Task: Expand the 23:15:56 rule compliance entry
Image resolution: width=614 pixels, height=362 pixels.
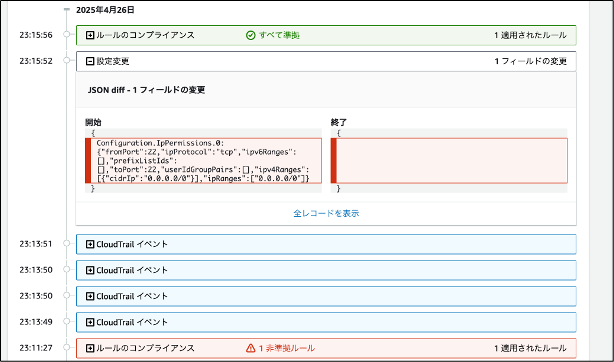Action: click(x=90, y=35)
